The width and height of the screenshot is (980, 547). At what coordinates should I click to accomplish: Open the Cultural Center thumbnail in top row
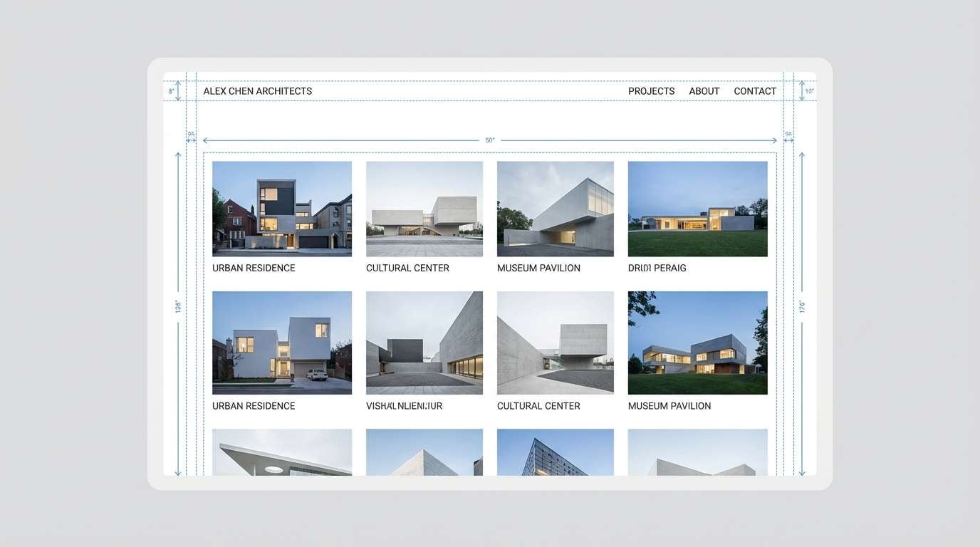(x=424, y=208)
